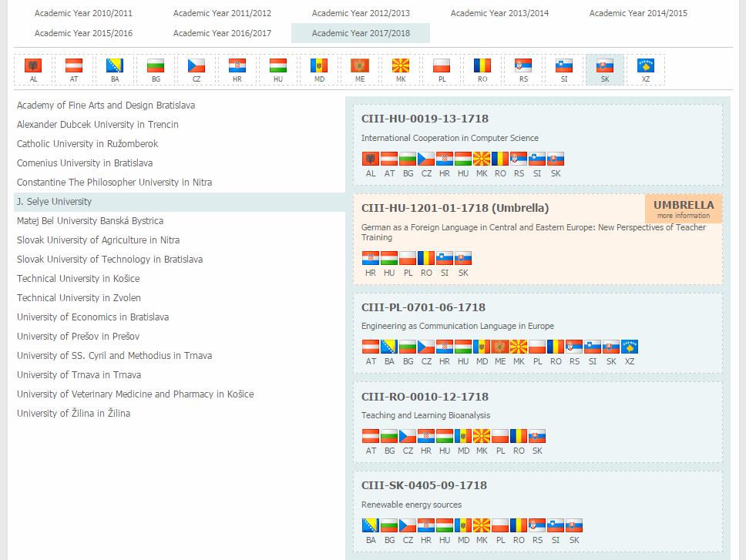Click ME flag in CIII-PL-0701 network card

point(500,347)
